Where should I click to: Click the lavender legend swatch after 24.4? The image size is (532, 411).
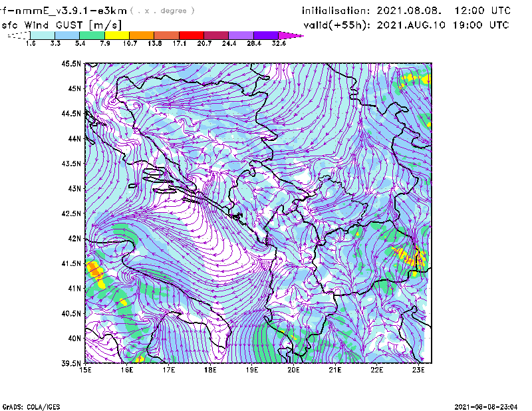pos(241,35)
